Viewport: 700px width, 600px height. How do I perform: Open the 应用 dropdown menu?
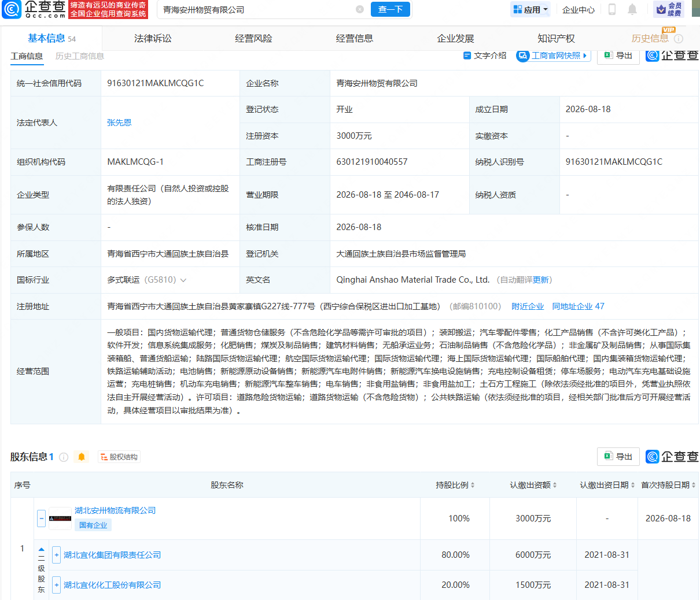click(x=530, y=9)
